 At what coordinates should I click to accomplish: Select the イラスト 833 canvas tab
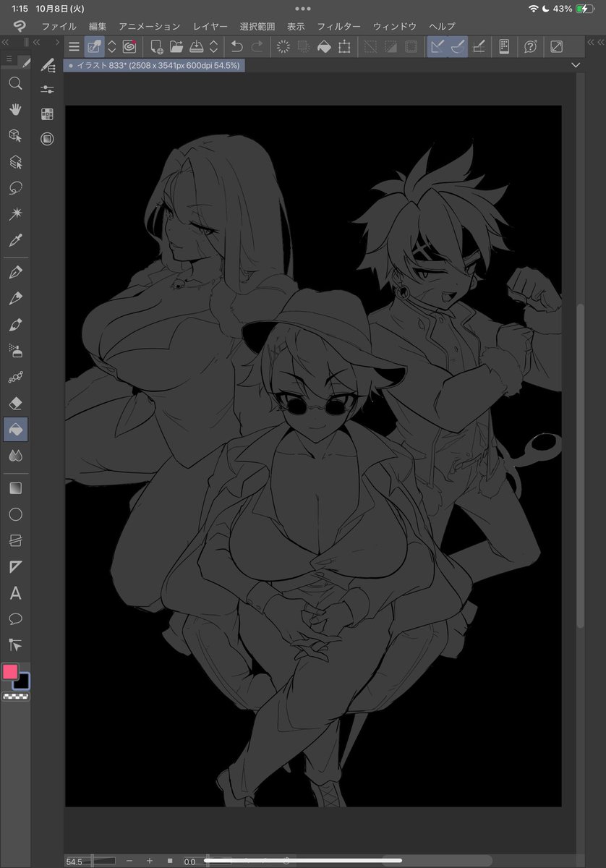click(x=154, y=65)
